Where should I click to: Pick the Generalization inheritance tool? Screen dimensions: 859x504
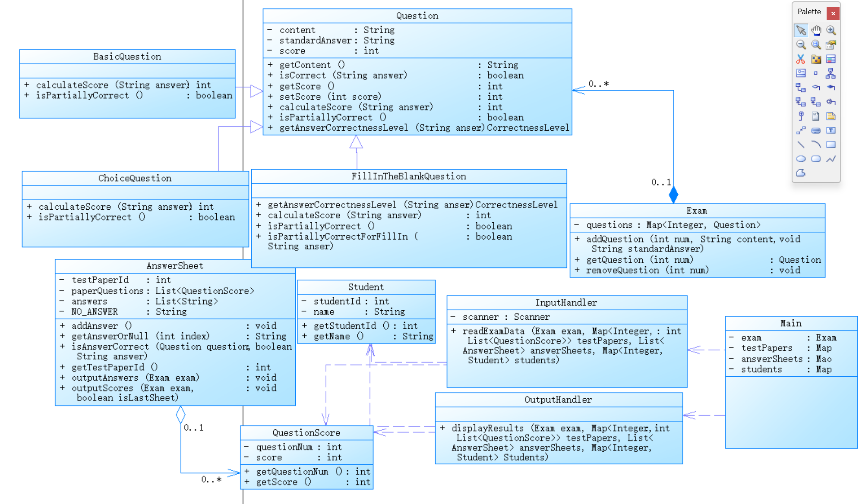point(831,73)
